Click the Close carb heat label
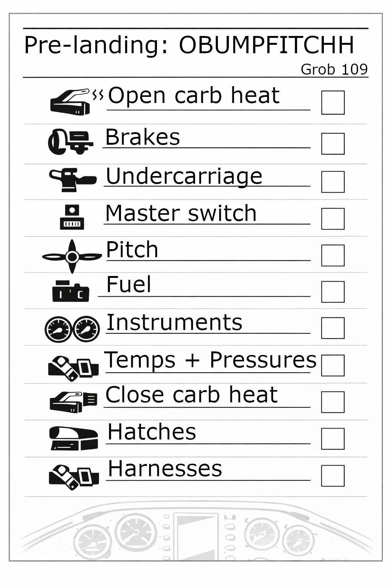The image size is (392, 588). click(x=191, y=395)
